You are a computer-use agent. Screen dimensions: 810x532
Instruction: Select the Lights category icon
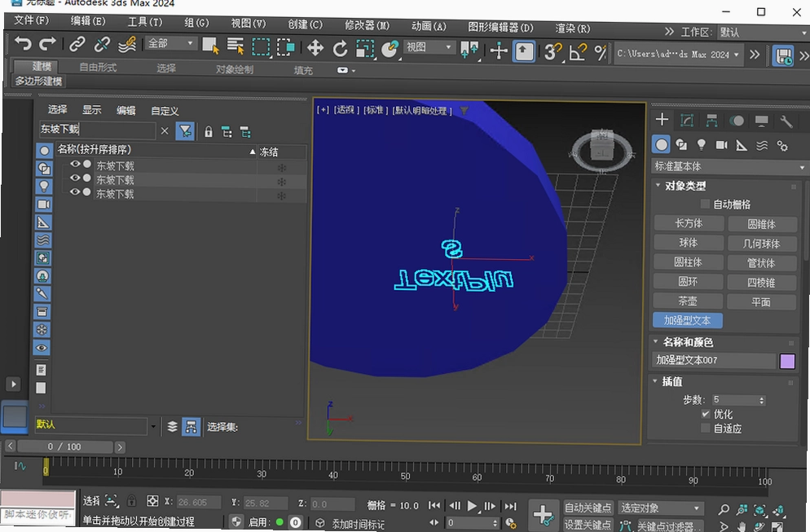pos(701,145)
